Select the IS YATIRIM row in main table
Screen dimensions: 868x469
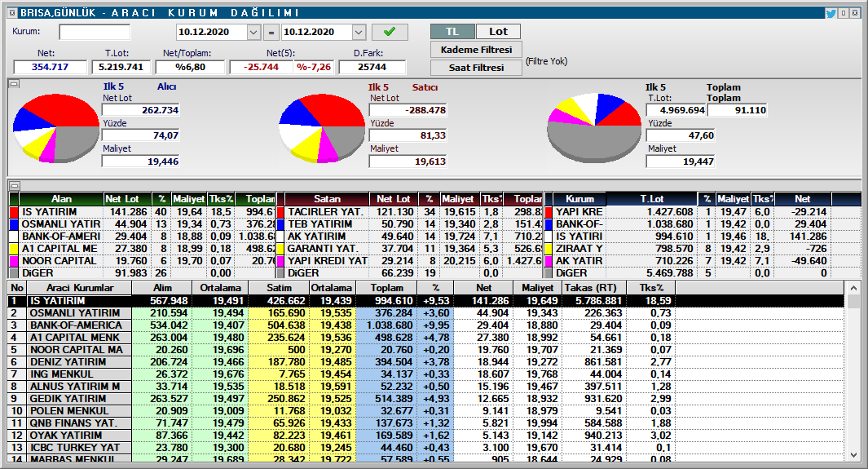(x=426, y=301)
